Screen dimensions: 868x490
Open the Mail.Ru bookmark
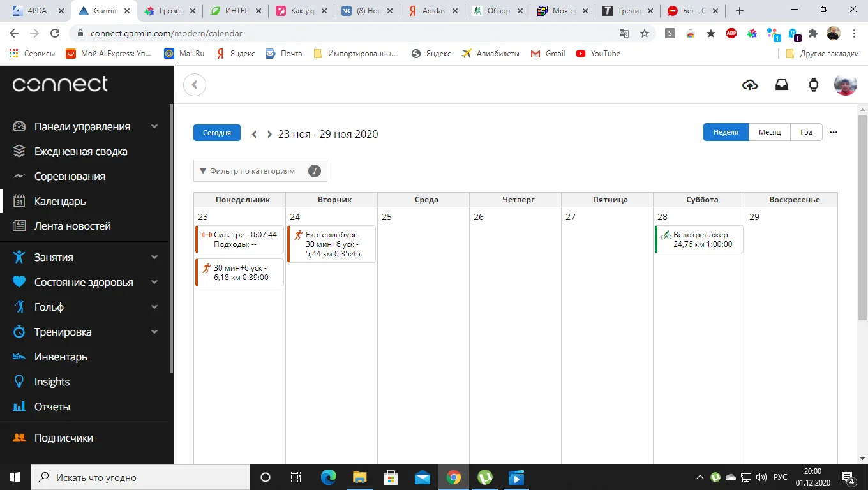[184, 54]
